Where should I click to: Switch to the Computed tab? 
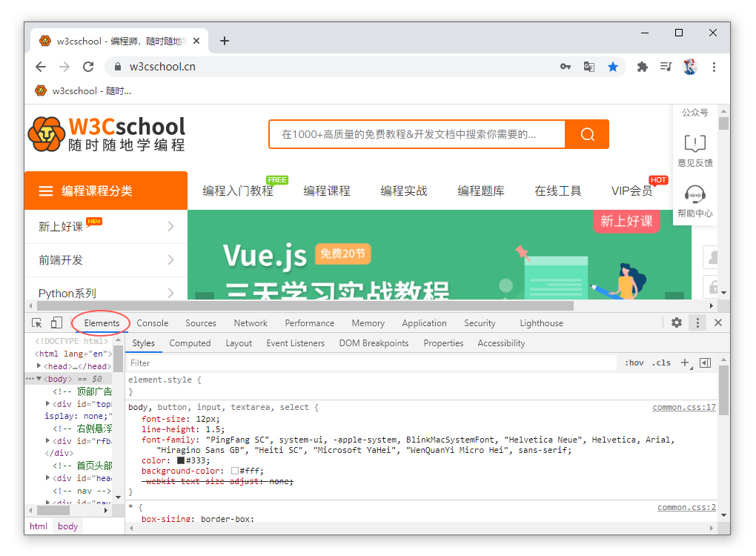pos(190,343)
